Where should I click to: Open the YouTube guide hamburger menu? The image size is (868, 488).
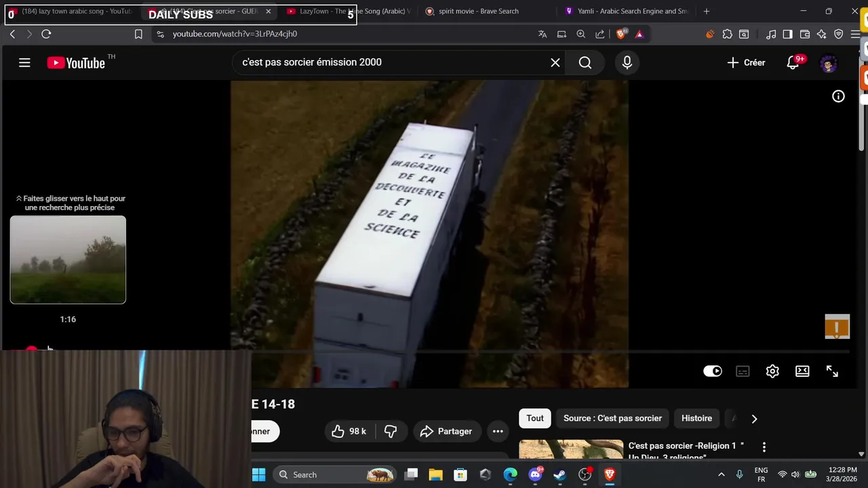[x=24, y=62]
